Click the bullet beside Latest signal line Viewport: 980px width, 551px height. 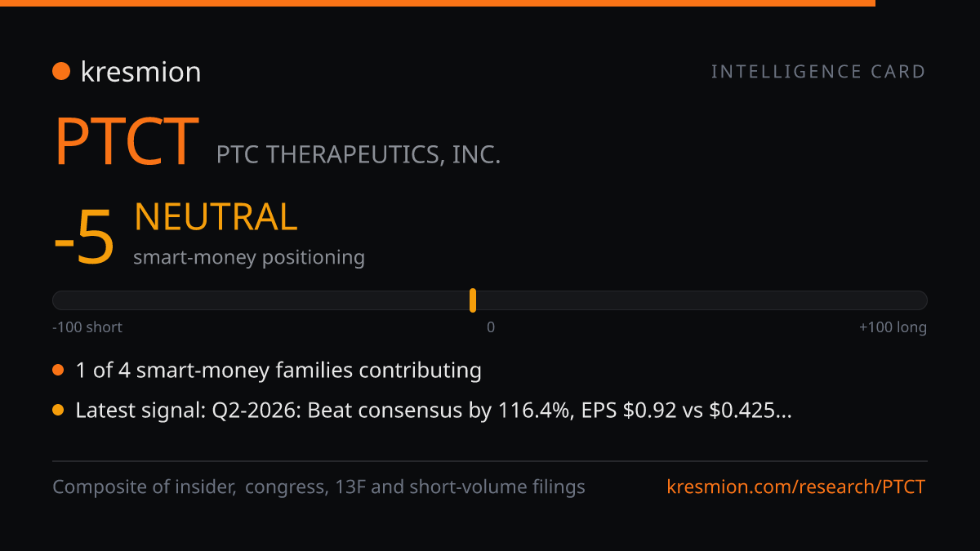click(58, 411)
